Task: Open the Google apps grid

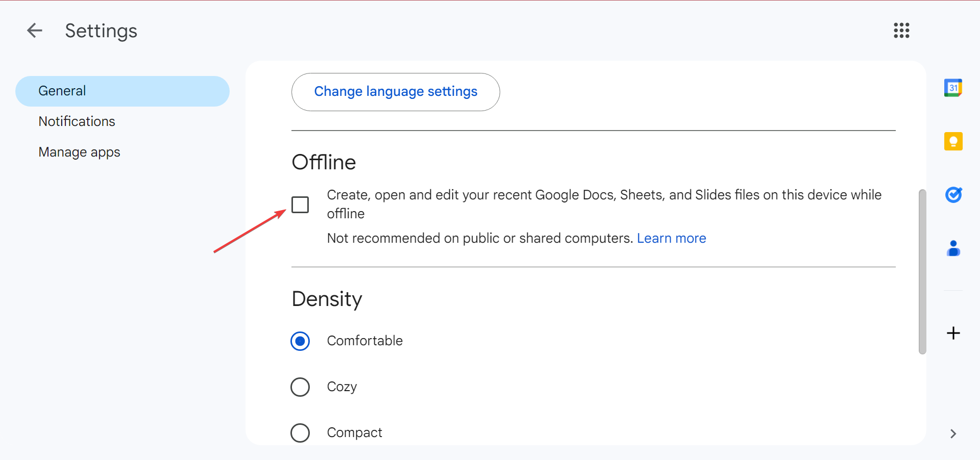Action: pos(901,31)
